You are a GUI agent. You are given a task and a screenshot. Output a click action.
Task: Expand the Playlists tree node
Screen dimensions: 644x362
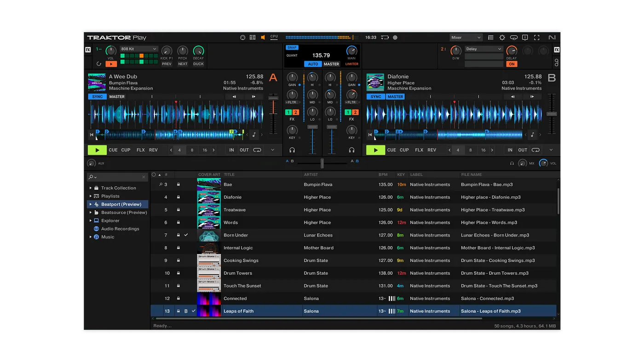tap(91, 196)
